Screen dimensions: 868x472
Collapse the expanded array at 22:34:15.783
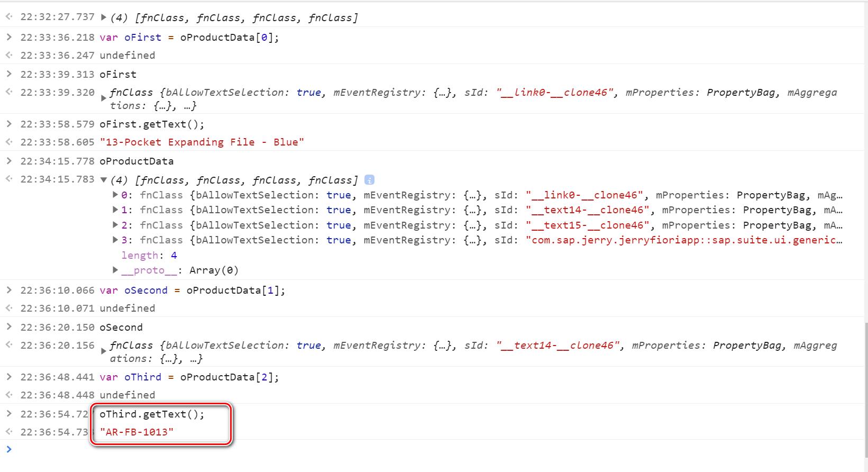coord(104,180)
